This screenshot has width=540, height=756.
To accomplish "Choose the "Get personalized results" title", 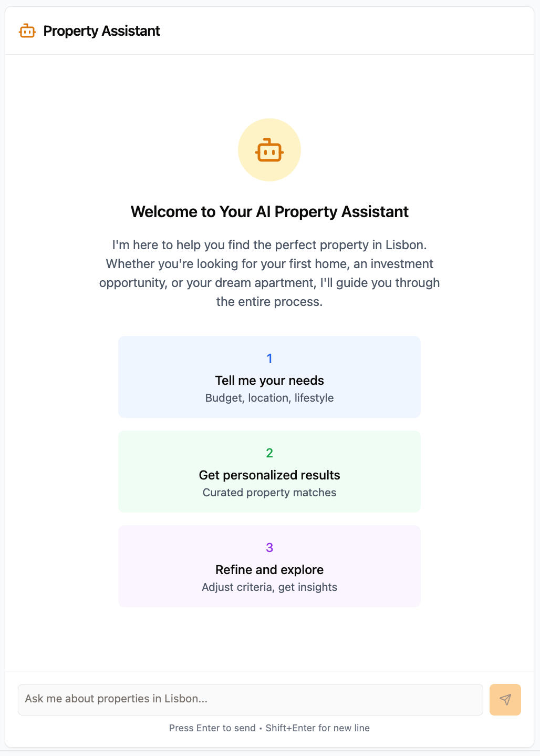I will pyautogui.click(x=269, y=475).
